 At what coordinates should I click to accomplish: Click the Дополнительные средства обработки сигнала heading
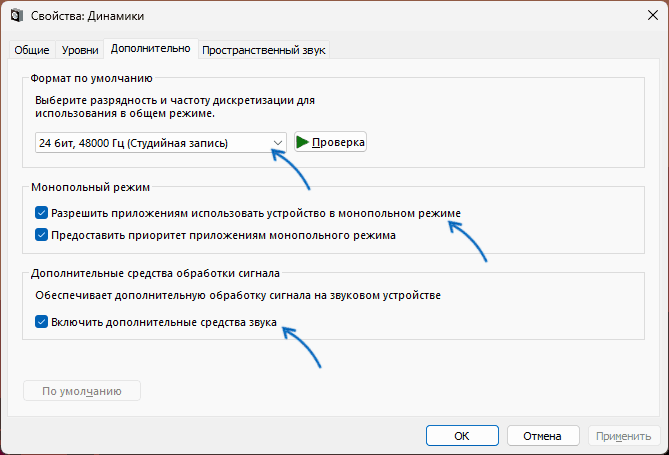pos(155,273)
